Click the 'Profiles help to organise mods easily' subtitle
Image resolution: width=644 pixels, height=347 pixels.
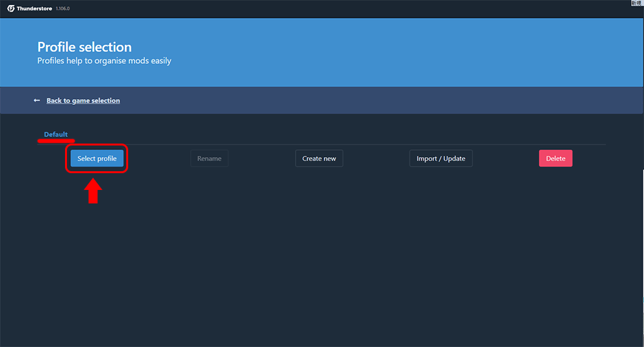click(x=104, y=61)
